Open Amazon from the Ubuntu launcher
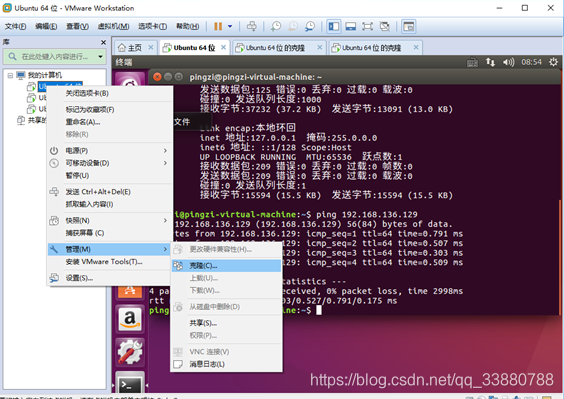 (130, 319)
